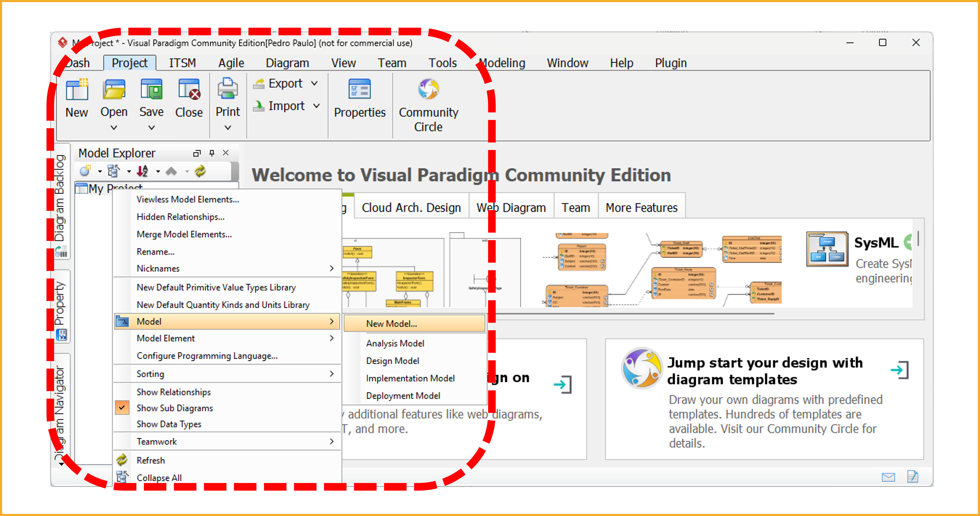Expand the Sorting submenu
Screen dimensions: 980x516
click(227, 374)
